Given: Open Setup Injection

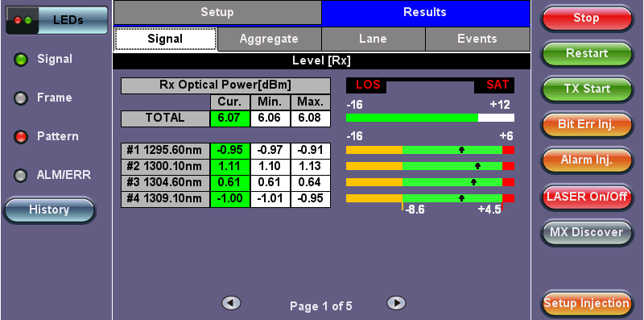Looking at the screenshot, I should point(587,304).
